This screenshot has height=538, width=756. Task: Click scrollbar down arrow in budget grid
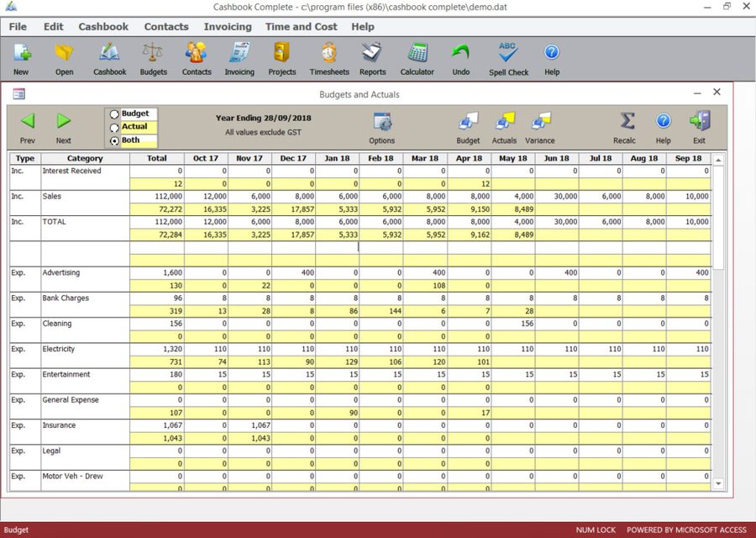[x=718, y=483]
